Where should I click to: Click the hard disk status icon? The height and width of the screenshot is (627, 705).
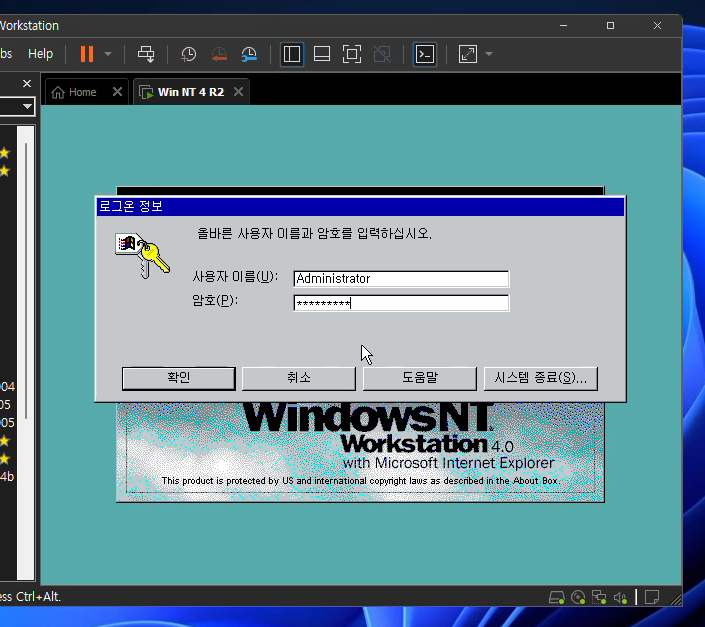(x=557, y=597)
